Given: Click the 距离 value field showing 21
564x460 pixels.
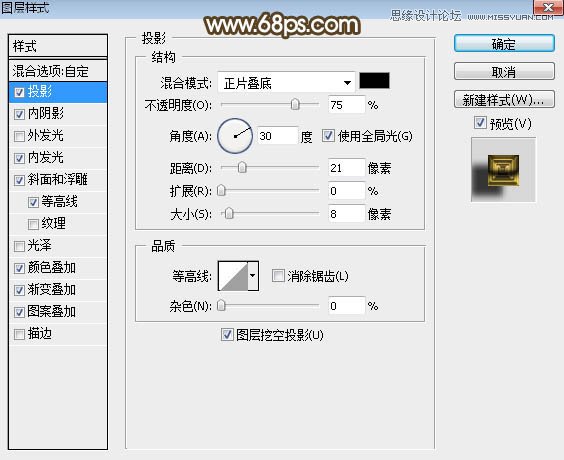Looking at the screenshot, I should point(347,168).
